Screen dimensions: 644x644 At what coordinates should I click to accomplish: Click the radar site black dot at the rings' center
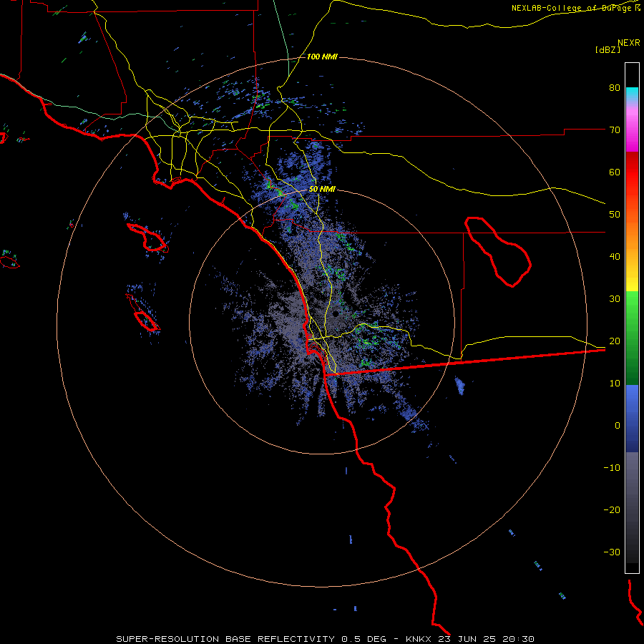click(x=336, y=314)
